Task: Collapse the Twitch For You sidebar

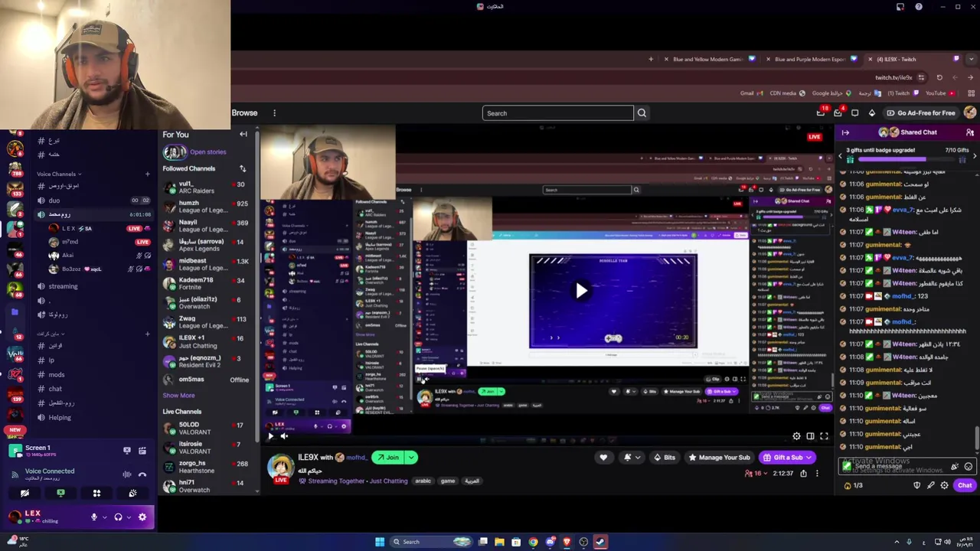Action: click(243, 135)
